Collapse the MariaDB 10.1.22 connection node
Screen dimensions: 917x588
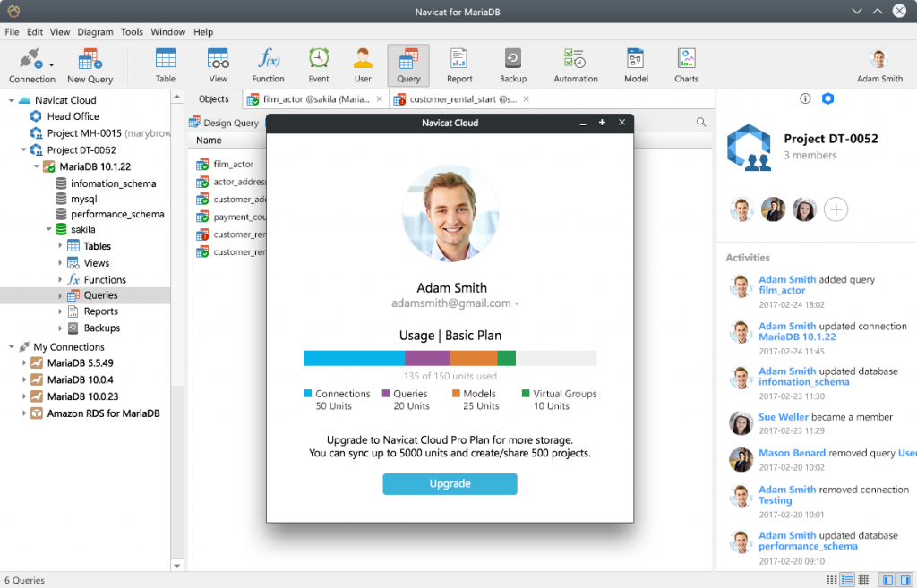[x=36, y=166]
